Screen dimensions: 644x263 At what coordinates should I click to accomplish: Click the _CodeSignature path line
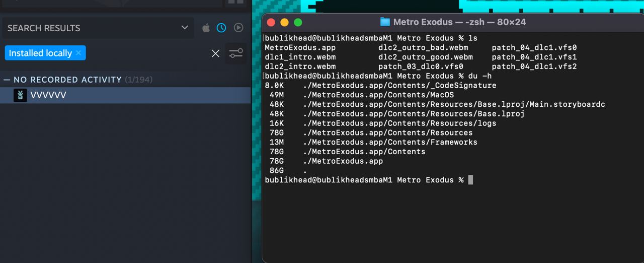click(x=400, y=86)
